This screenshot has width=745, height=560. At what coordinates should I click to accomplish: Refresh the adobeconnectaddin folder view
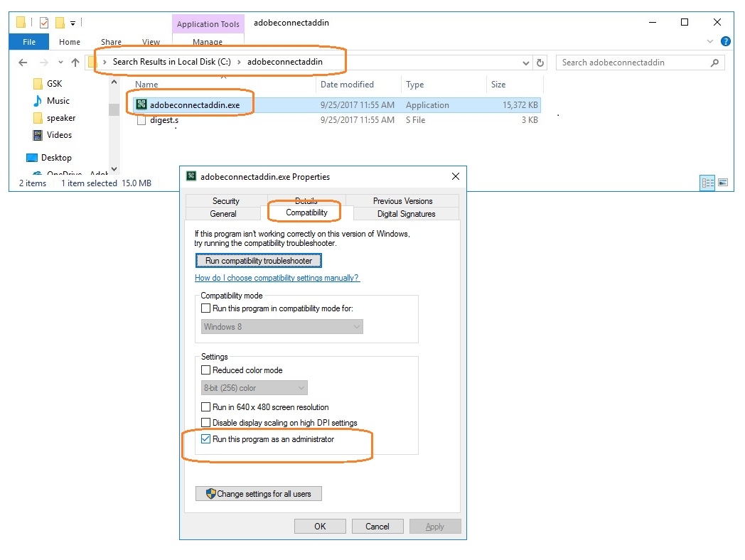coord(540,63)
